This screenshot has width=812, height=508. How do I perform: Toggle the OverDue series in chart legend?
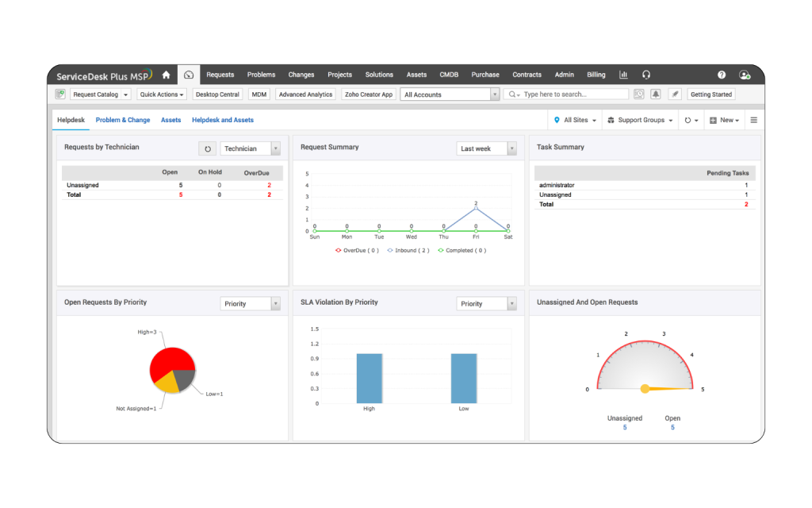[x=357, y=251]
